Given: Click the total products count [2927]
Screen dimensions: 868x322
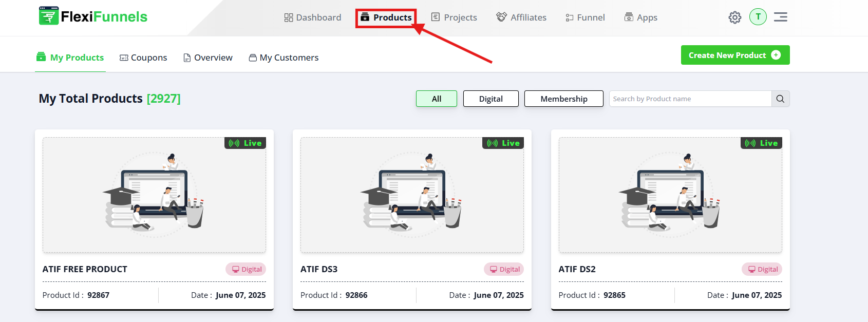Looking at the screenshot, I should 163,99.
